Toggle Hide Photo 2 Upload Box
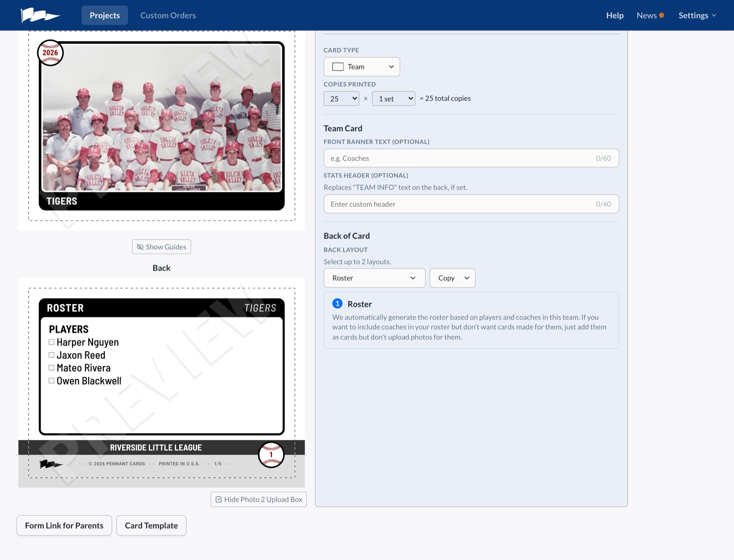734x560 pixels. [259, 499]
